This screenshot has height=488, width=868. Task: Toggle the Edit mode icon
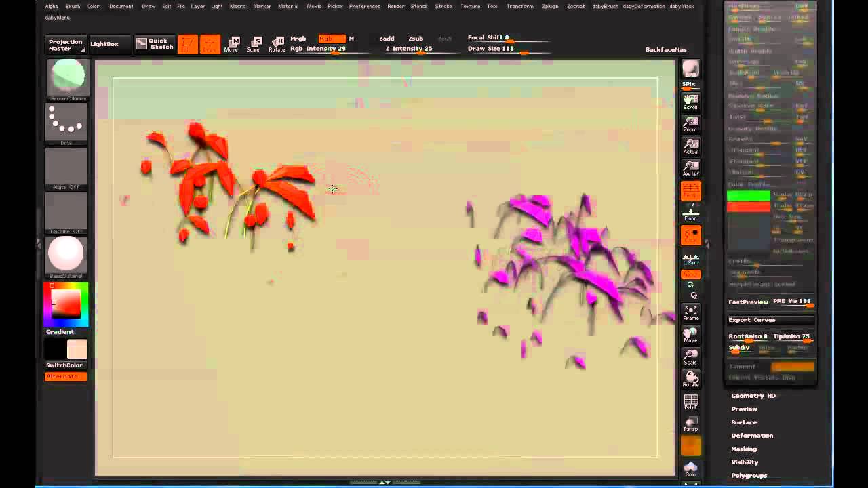[x=188, y=44]
